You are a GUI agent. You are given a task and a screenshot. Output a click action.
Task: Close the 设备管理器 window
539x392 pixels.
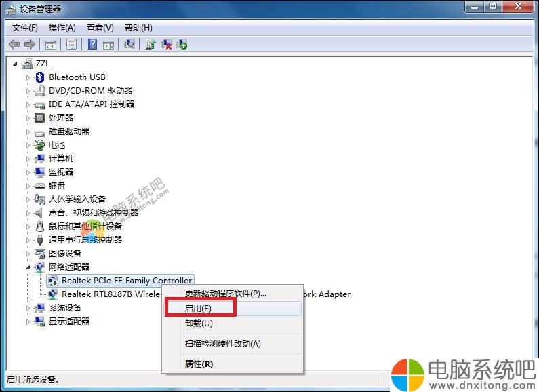tap(519, 7)
